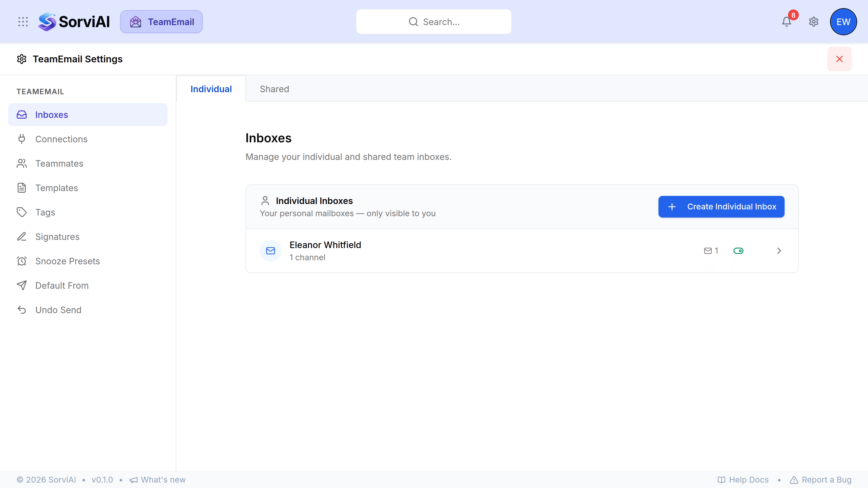Click the '© 2026 SorviAI' footer text
This screenshot has width=868, height=488.
pyautogui.click(x=46, y=480)
